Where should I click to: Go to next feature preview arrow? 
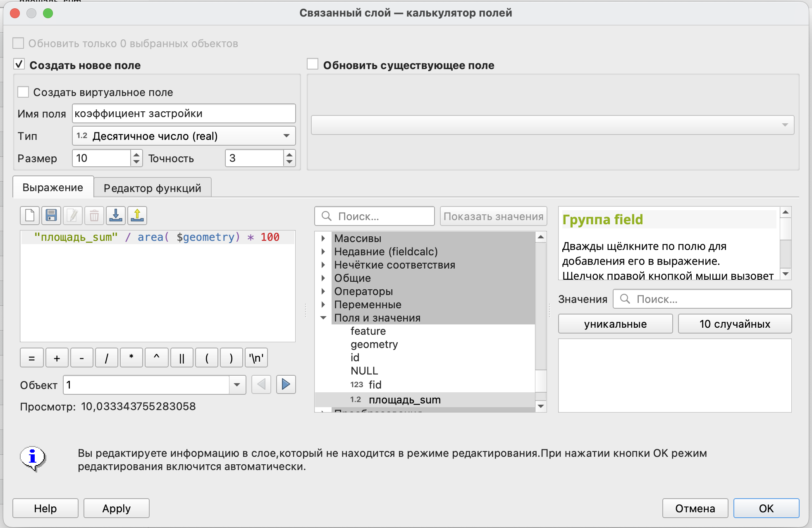[286, 384]
